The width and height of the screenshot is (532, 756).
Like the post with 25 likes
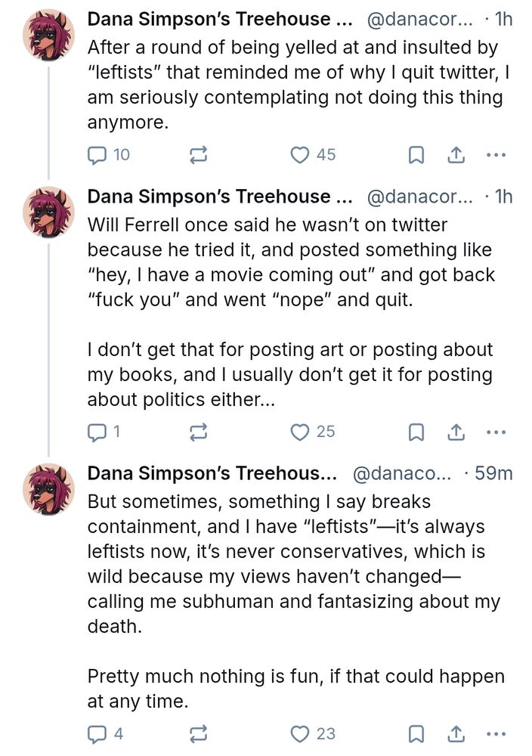pos(301,432)
